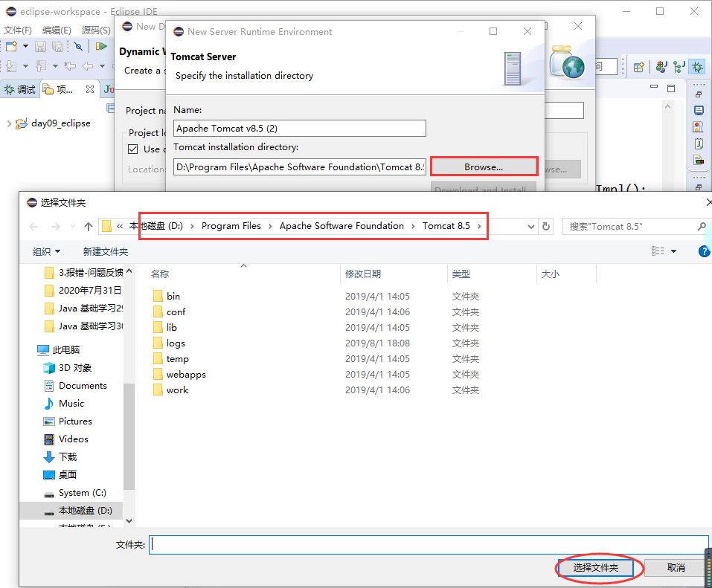Screen dimensions: 712x588
Task: Click the Last Edit Location arrow icon
Action: (69, 66)
